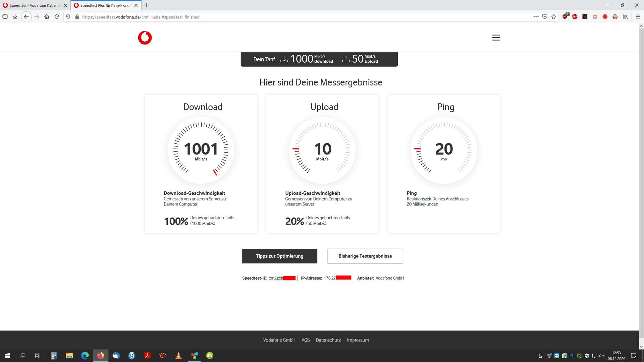Image resolution: width=644 pixels, height=362 pixels.
Task: Close the Speedtest Plus für Kabel tab
Action: pos(136,5)
